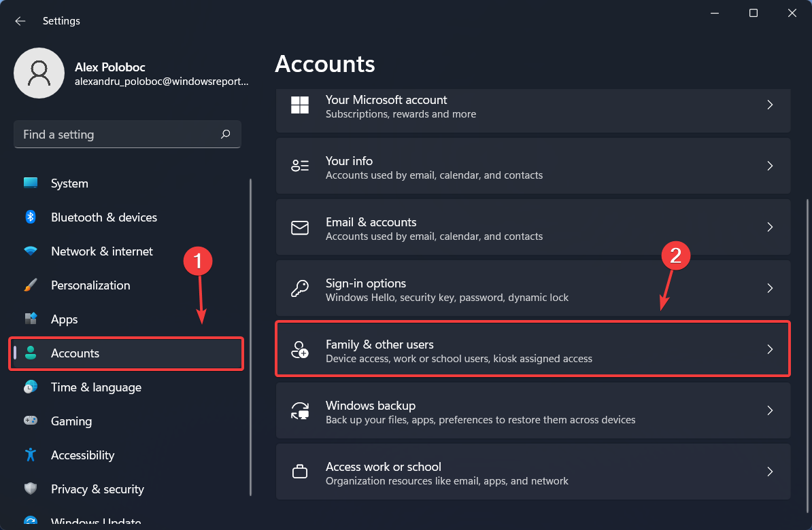This screenshot has width=812, height=530.
Task: Click the Gaming controller icon
Action: click(x=31, y=421)
